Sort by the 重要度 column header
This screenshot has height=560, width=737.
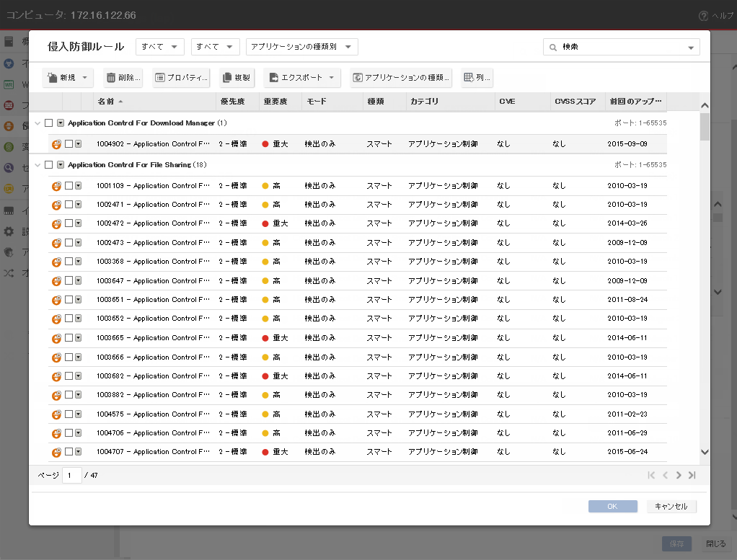(x=275, y=102)
